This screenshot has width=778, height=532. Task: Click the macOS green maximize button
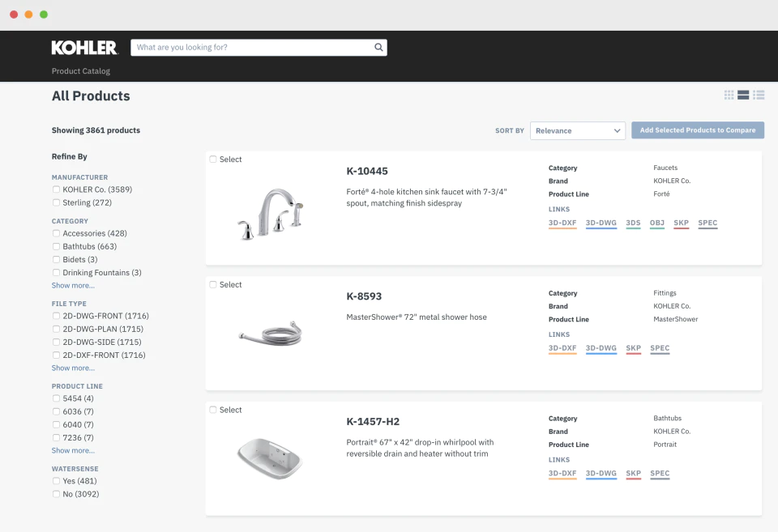(44, 15)
